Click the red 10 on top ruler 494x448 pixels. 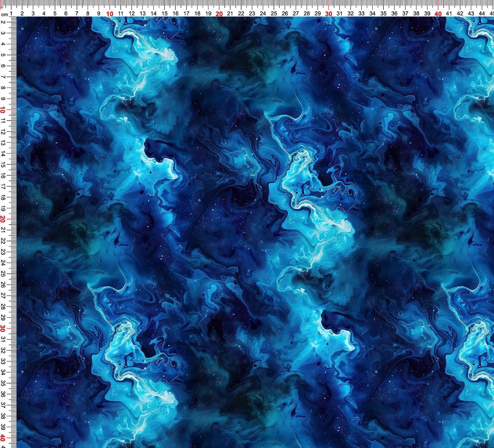(110, 14)
